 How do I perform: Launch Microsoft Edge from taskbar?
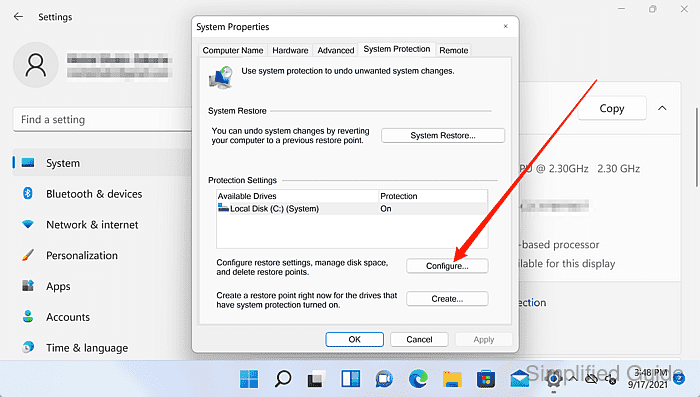pos(418,379)
